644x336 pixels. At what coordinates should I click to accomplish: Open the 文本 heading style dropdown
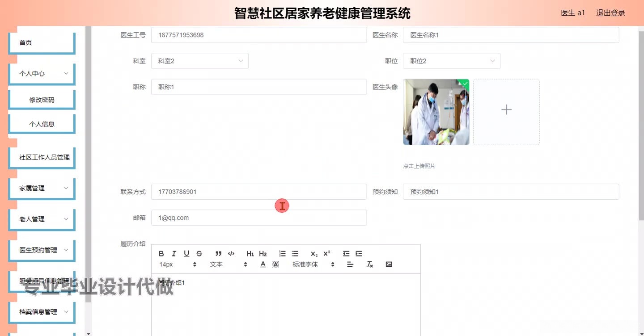coord(229,265)
